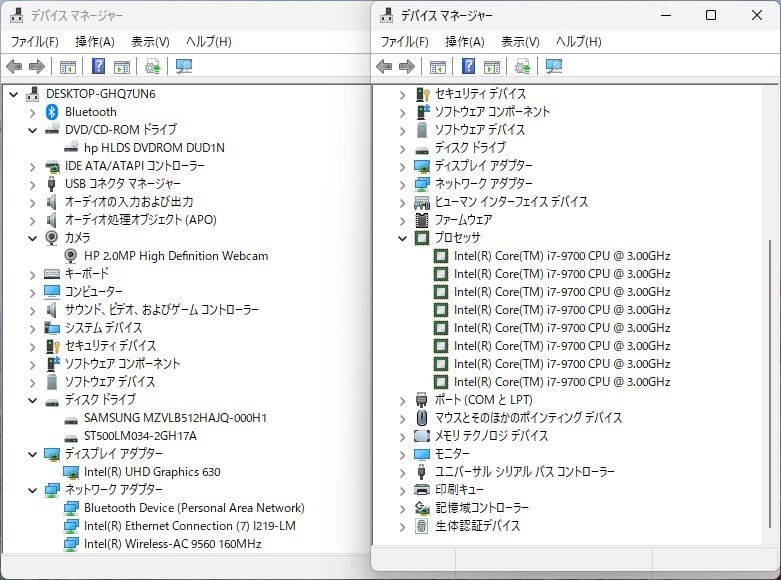Expand the キーボード category

point(33,274)
